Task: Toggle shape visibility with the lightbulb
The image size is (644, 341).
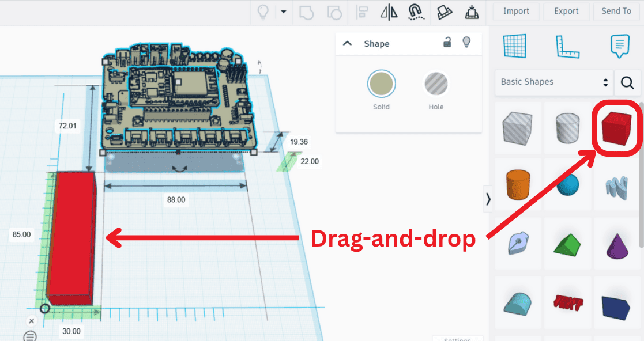Action: pos(466,43)
